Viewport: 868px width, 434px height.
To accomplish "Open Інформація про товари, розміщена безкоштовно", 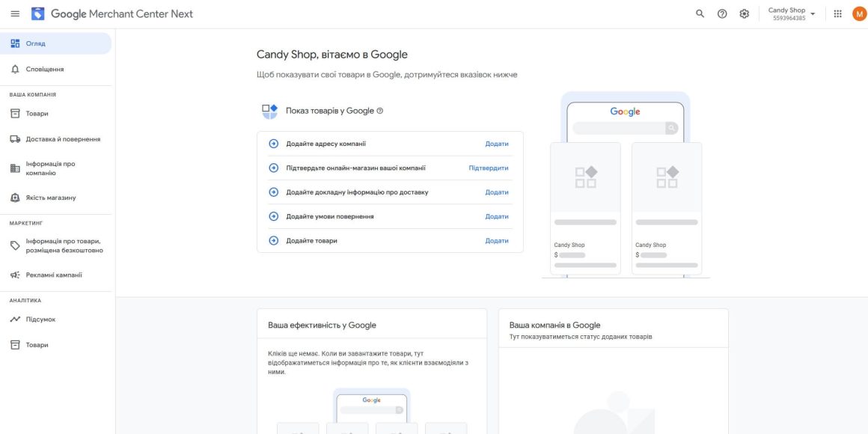I will 55,245.
